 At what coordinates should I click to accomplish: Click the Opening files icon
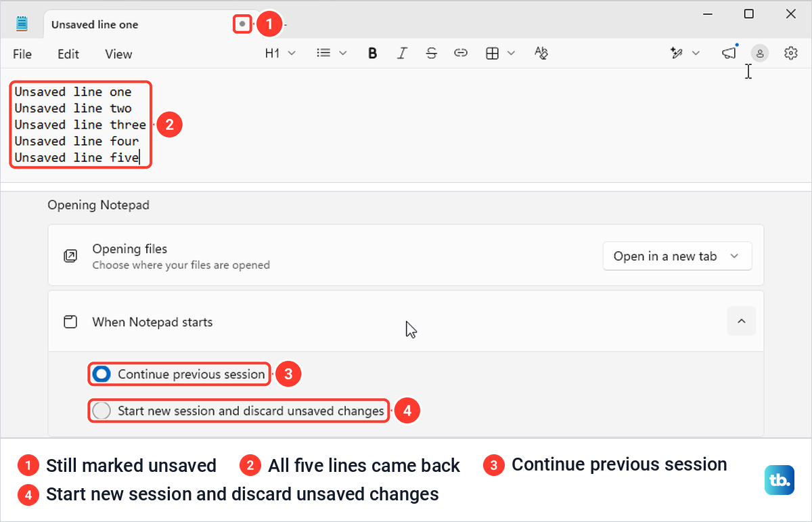click(x=70, y=256)
